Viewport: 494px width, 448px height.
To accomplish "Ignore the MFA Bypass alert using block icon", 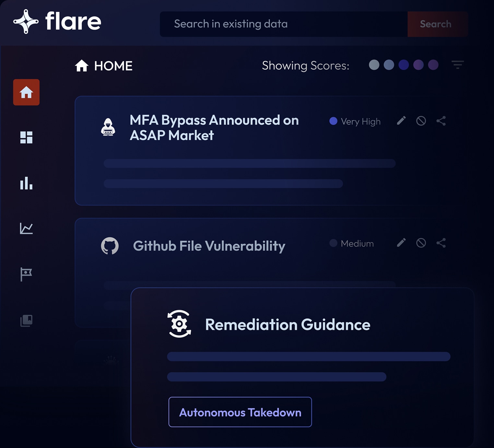I will tap(421, 121).
